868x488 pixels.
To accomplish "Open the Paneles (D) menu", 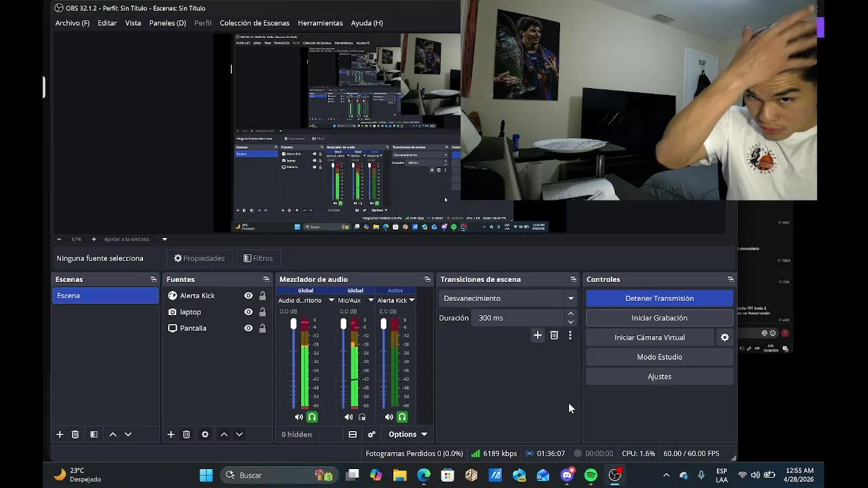I will tap(167, 23).
